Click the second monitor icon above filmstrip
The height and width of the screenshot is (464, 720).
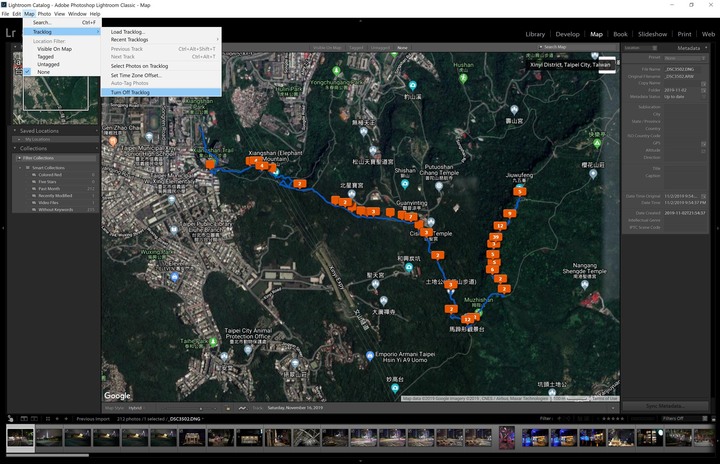coord(35,419)
